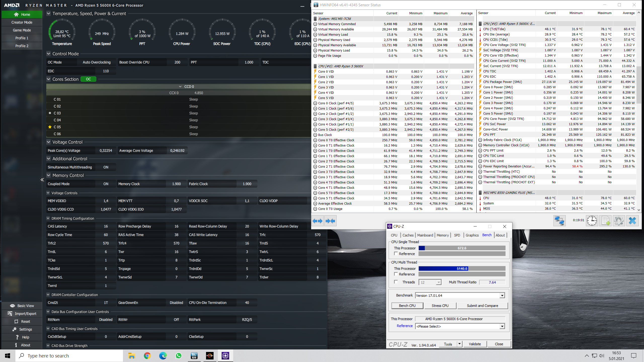Click the Reset icon entry in sidebar
The image size is (644, 362).
coord(16,321)
